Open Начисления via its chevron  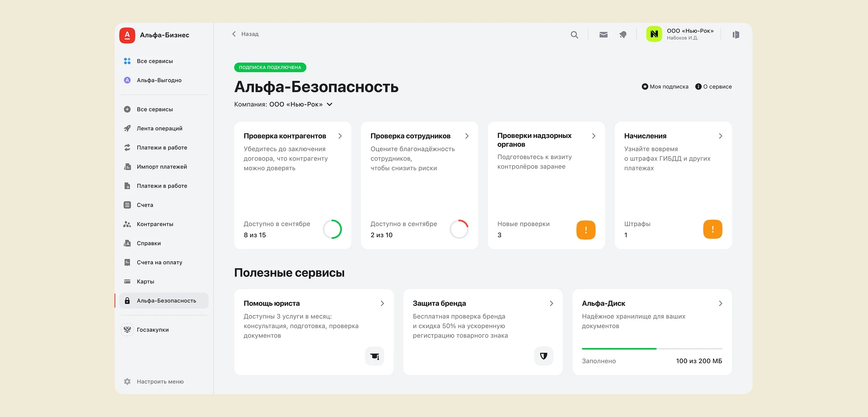pos(720,136)
